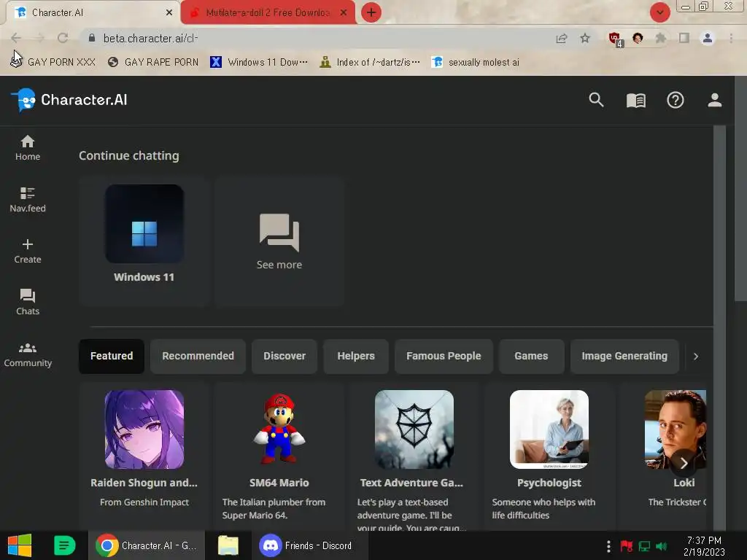The image size is (747, 560).
Task: Click the face avatar extension icon
Action: pos(638,38)
